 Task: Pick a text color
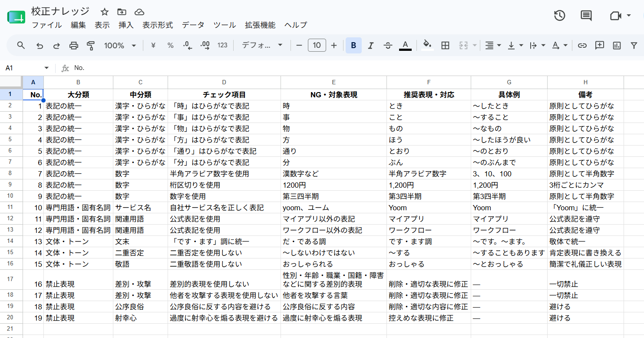click(x=405, y=45)
